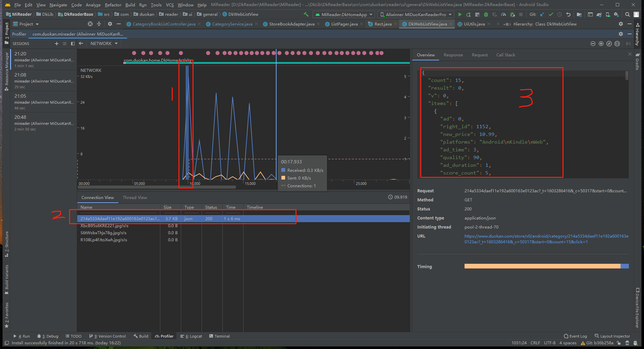Image resolution: width=644 pixels, height=349 pixels.
Task: Toggle the 1: Project tool window
Action: pyautogui.click(x=6, y=34)
